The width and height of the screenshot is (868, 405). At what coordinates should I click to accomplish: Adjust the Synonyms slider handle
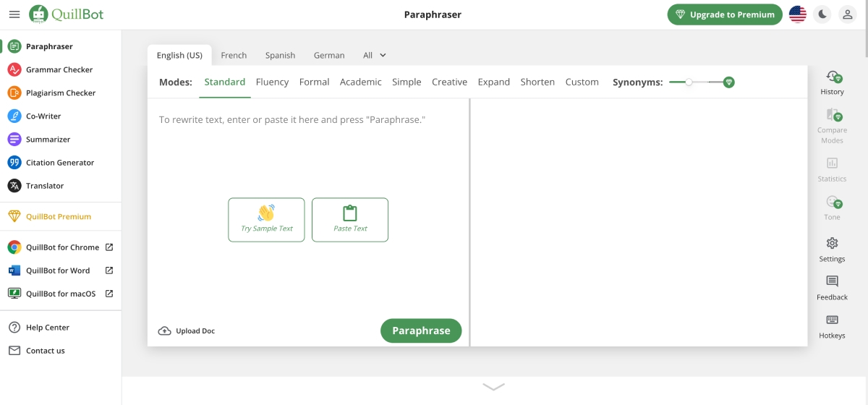(x=689, y=82)
